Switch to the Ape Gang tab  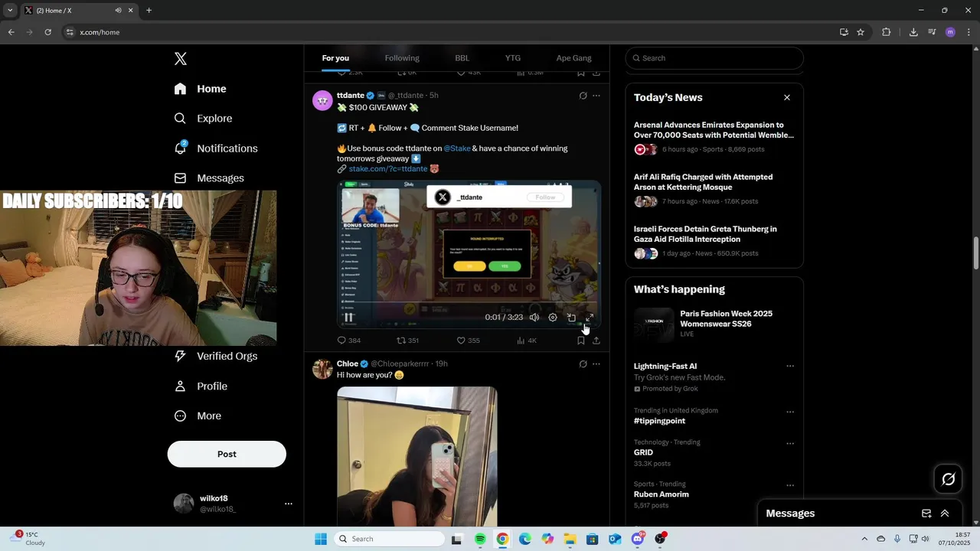coord(573,58)
